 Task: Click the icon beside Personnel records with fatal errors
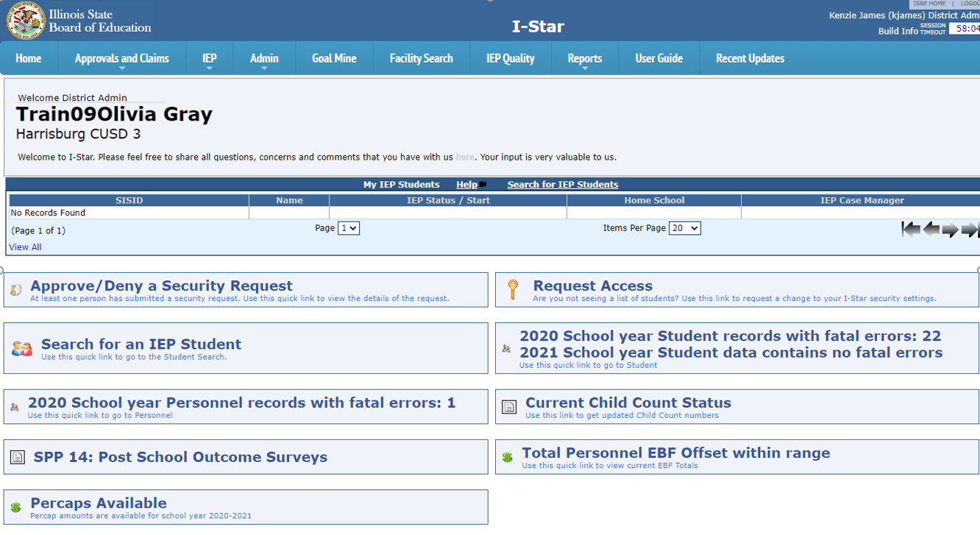click(x=15, y=407)
